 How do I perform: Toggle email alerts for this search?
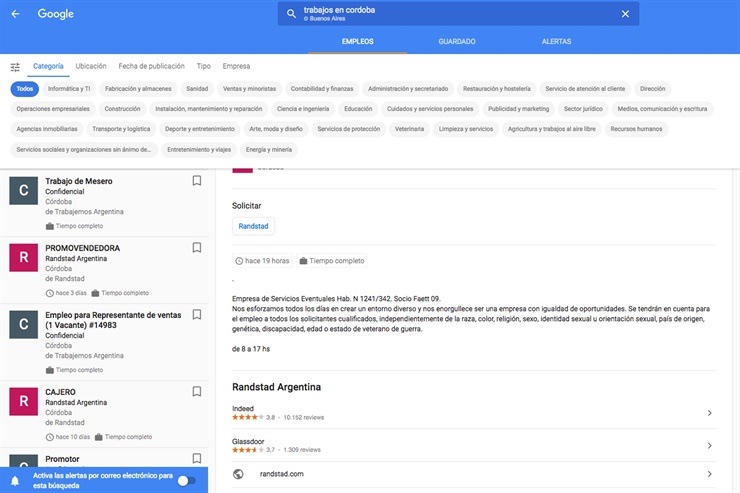click(185, 480)
